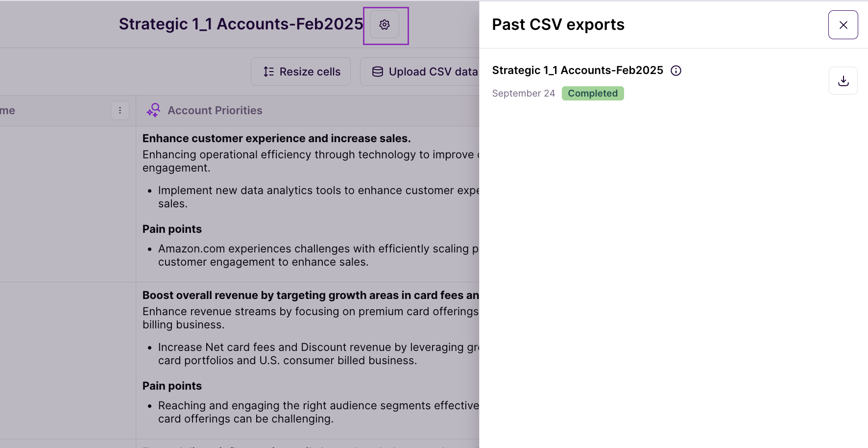Click the Pain points heading in the card fees row
This screenshot has width=868, height=448.
pos(172,386)
